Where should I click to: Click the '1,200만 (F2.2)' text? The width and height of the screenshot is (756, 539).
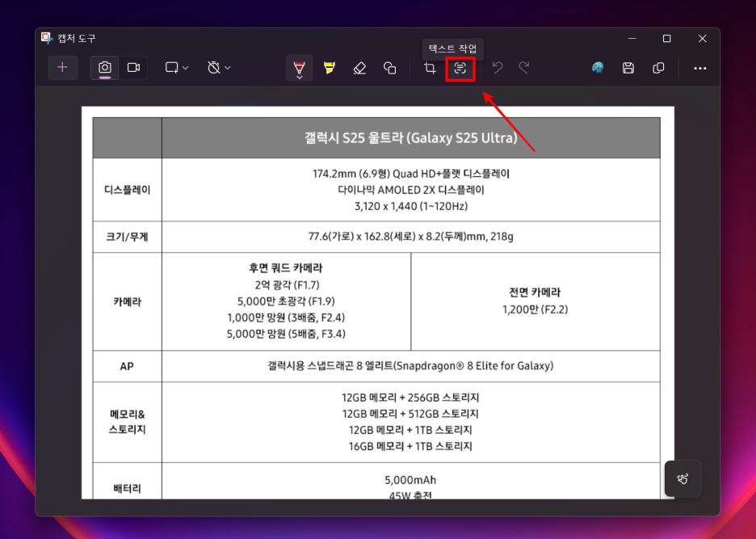click(535, 310)
